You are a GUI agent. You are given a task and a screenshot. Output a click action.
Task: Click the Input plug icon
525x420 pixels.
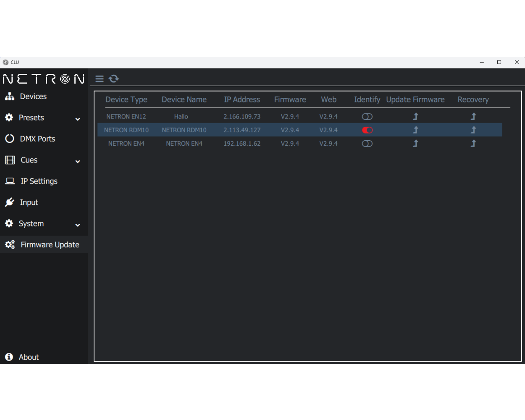coord(10,202)
